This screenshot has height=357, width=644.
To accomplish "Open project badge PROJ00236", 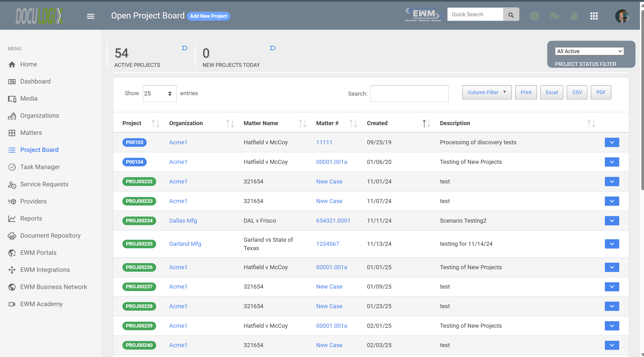I will click(139, 267).
